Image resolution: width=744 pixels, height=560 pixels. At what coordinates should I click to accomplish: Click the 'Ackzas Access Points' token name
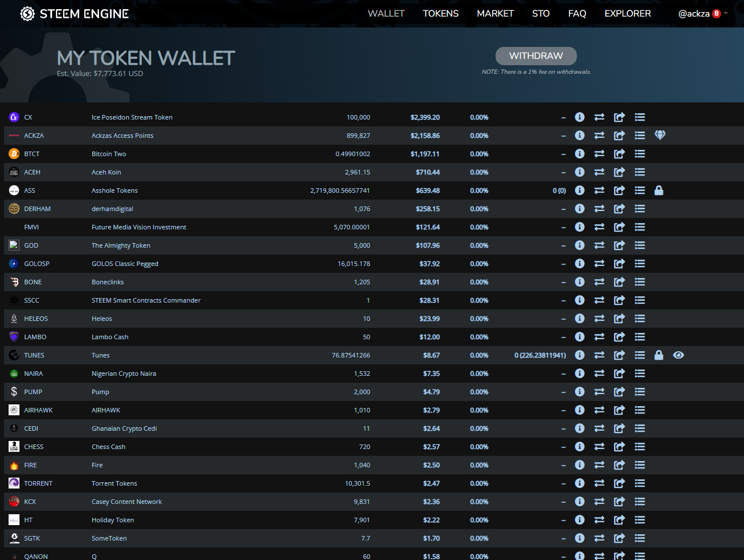(122, 136)
